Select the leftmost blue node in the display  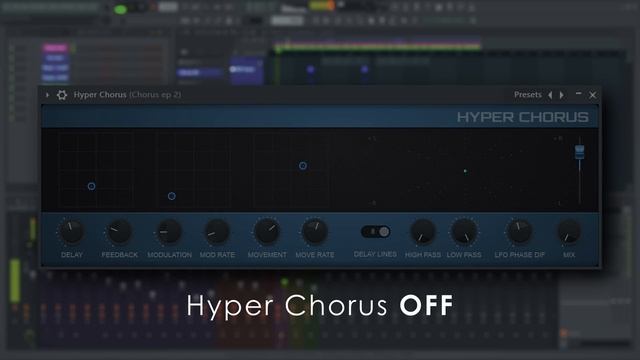(91, 186)
